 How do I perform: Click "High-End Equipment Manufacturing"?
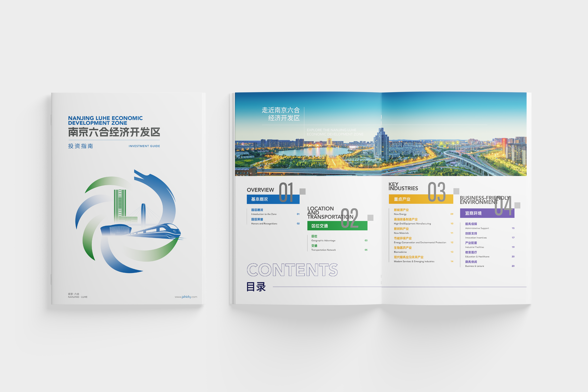pos(413,223)
